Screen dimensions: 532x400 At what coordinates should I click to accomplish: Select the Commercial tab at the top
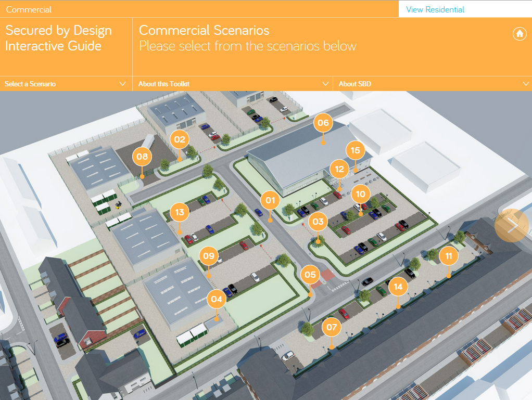(29, 9)
